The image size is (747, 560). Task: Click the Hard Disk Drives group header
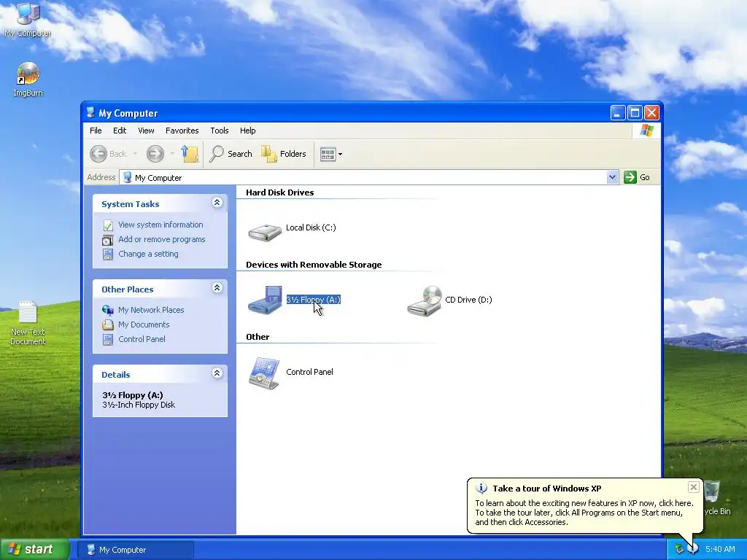tap(279, 192)
